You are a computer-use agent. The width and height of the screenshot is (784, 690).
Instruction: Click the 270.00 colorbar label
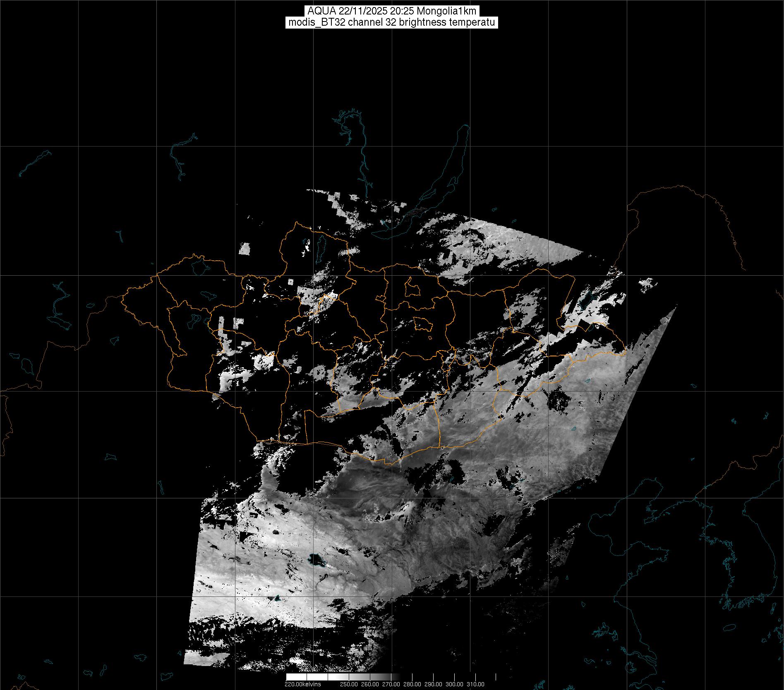391,684
